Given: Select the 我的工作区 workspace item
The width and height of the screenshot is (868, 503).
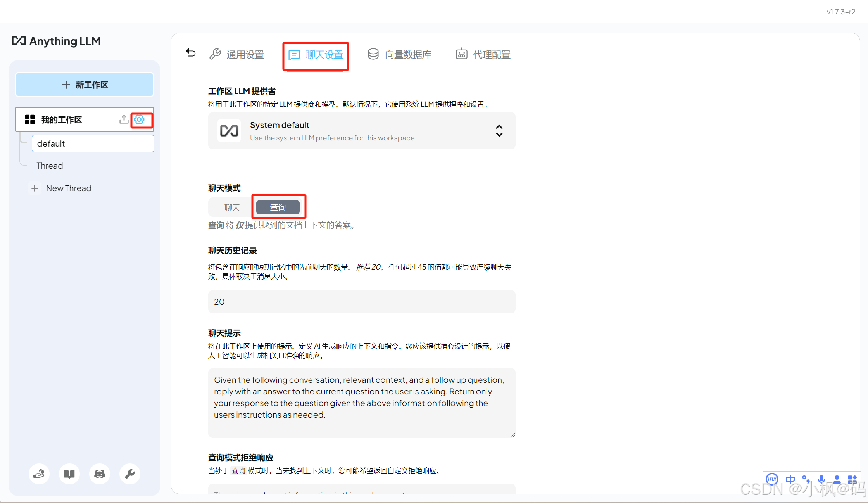Looking at the screenshot, I should (62, 120).
